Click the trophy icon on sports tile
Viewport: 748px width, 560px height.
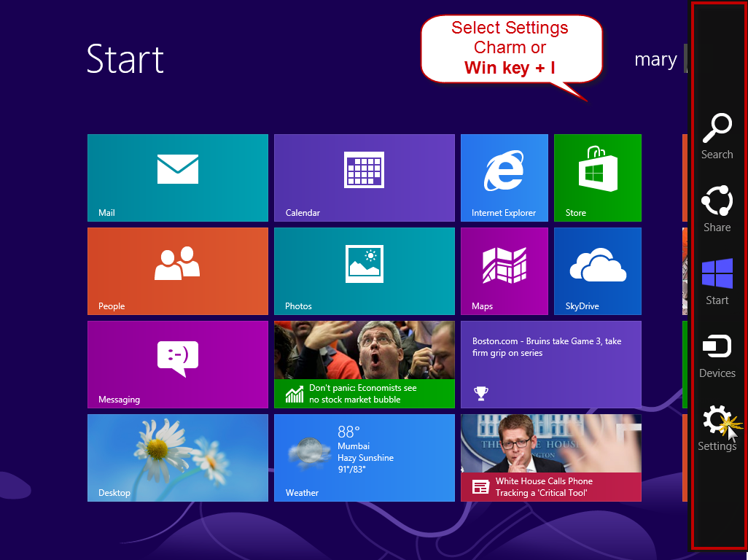481,394
